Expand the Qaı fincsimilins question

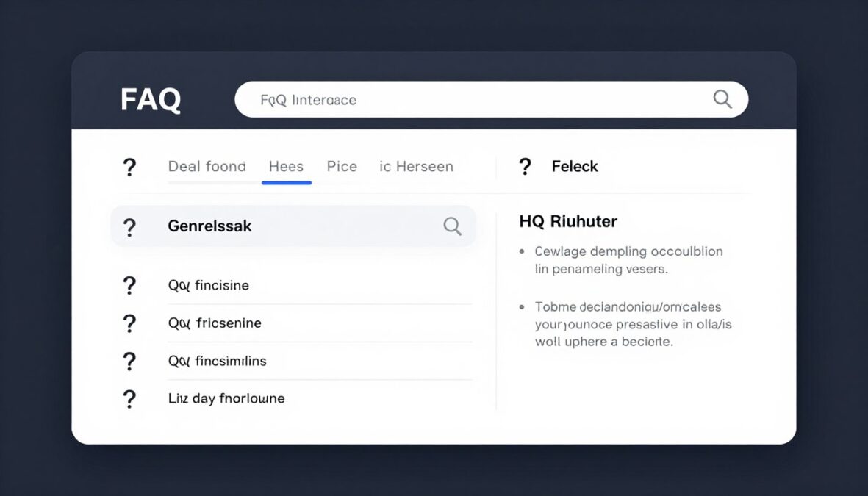(x=217, y=361)
